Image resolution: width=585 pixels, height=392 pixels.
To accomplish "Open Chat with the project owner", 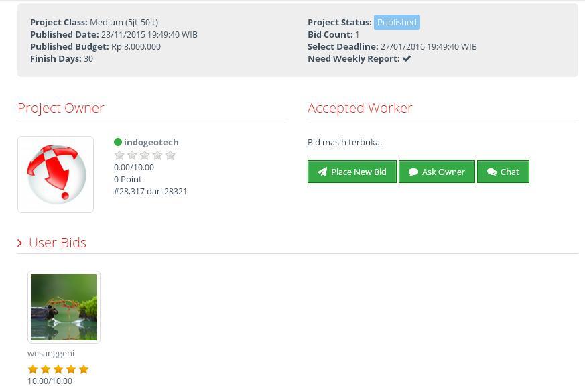I will (x=503, y=172).
